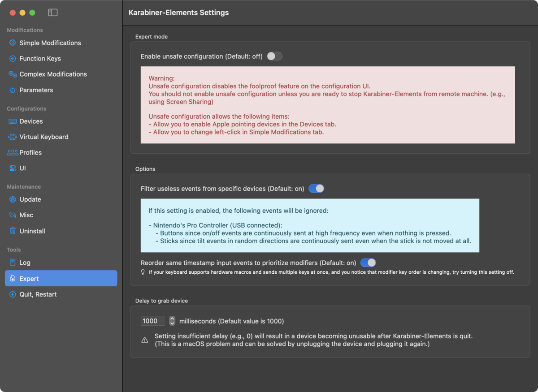
Task: Open the Devices configuration page
Action: click(x=61, y=121)
